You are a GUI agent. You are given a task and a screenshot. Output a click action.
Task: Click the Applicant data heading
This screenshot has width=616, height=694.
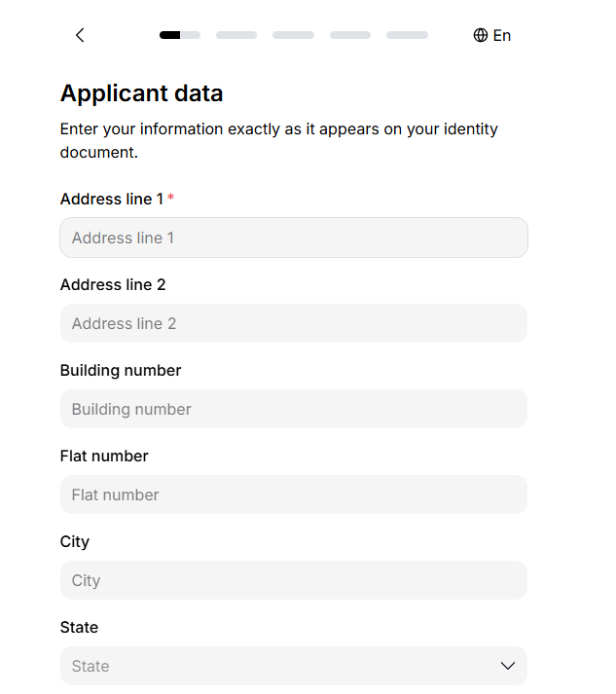pyautogui.click(x=142, y=93)
